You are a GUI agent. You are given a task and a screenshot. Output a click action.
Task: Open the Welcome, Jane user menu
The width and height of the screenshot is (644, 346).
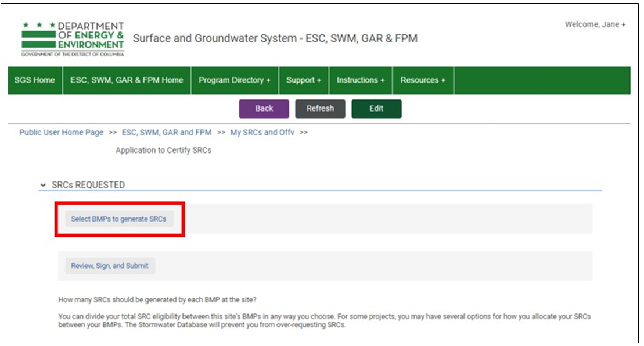pos(595,25)
